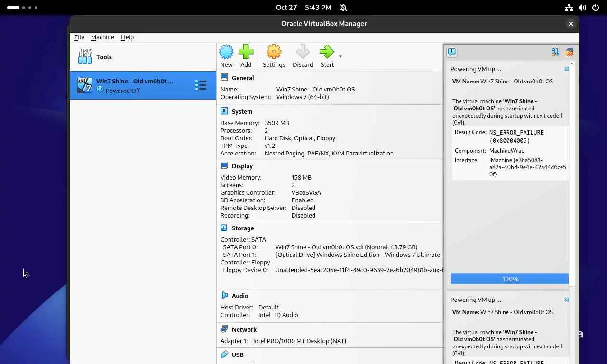Open the Audio section header link
607x364 pixels.
point(240,296)
